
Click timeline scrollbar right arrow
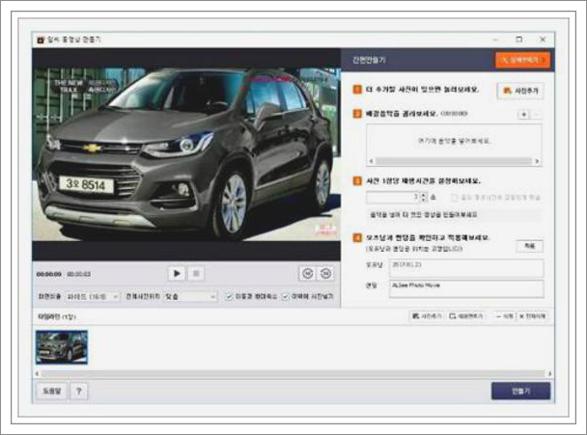pos(550,374)
